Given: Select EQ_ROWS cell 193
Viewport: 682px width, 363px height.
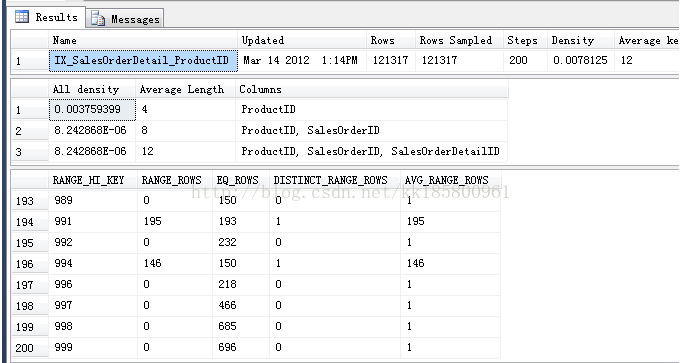Looking at the screenshot, I should [241, 221].
